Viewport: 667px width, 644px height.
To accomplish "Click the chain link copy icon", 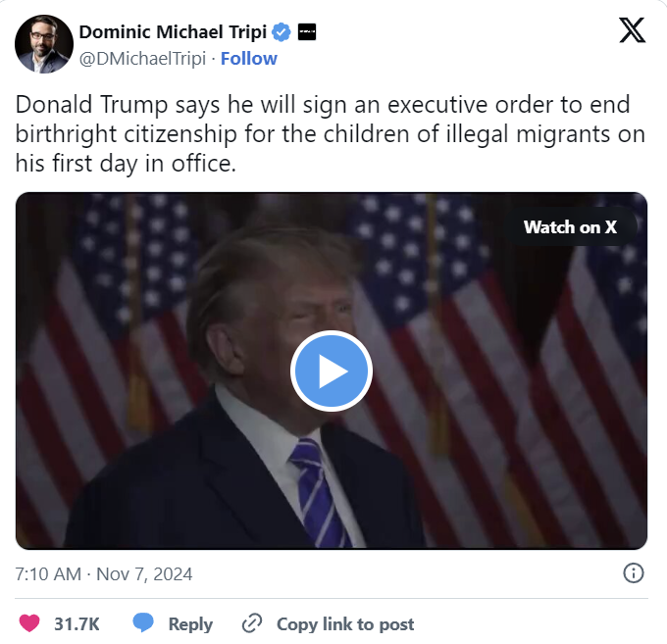I will click(252, 623).
